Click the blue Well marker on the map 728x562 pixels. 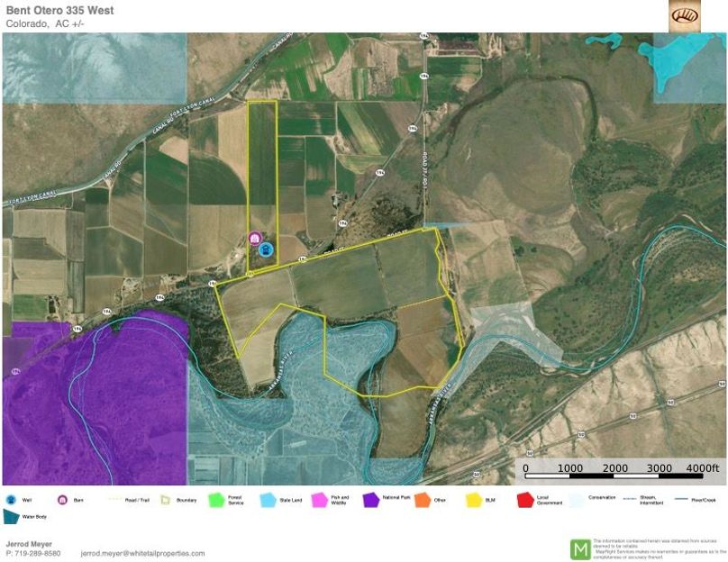point(266,249)
